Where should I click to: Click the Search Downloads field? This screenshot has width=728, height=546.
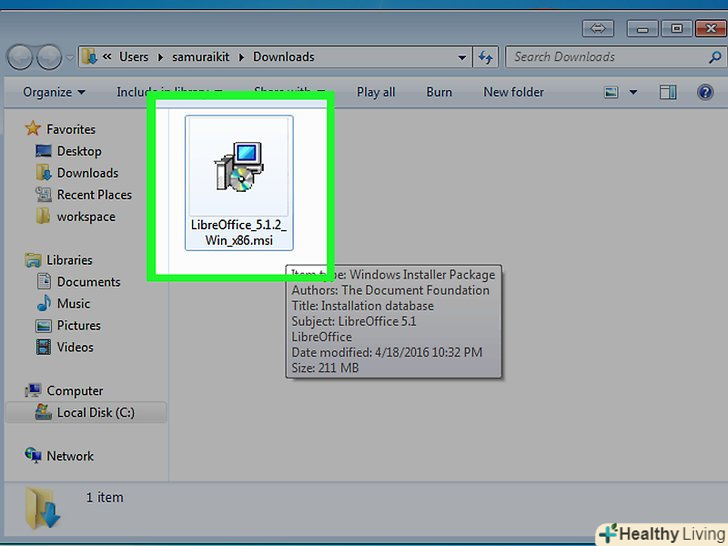615,57
